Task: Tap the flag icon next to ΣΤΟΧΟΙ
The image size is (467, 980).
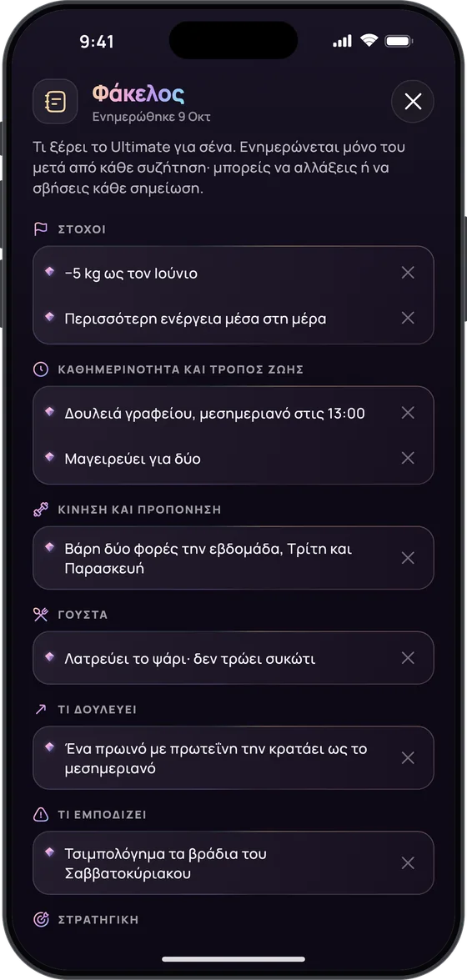Action: click(x=41, y=229)
